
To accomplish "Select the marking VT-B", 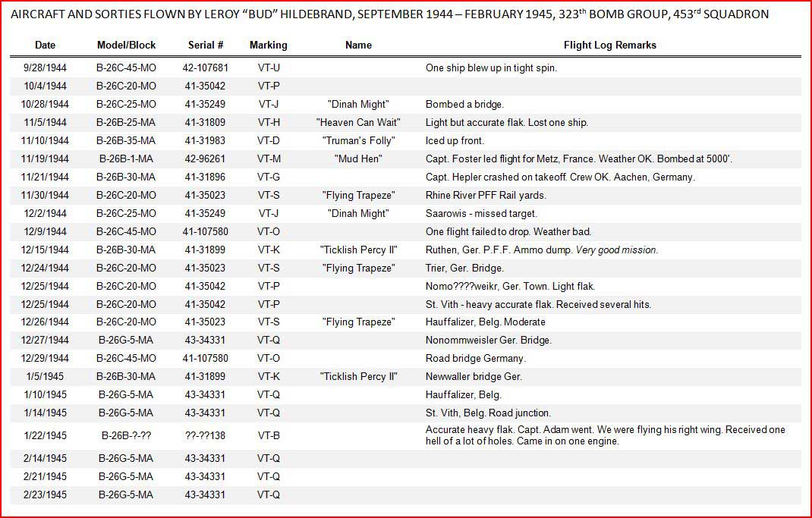I will [269, 436].
